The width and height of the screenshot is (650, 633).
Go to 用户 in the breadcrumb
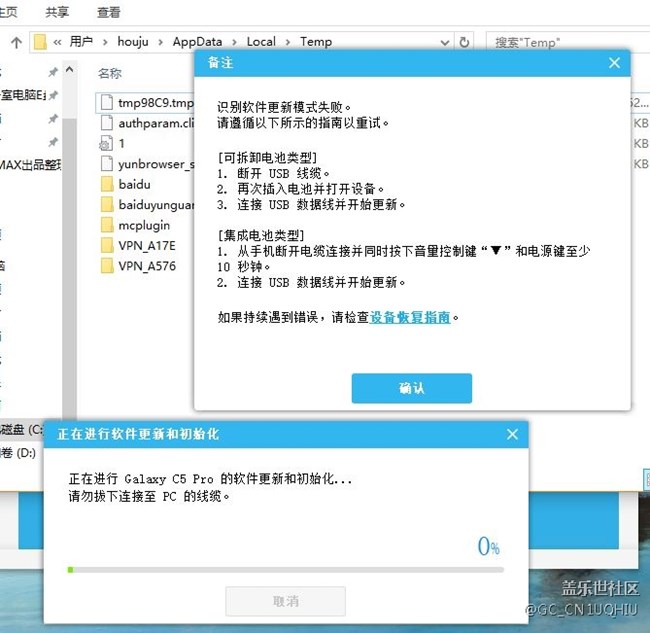(81, 41)
